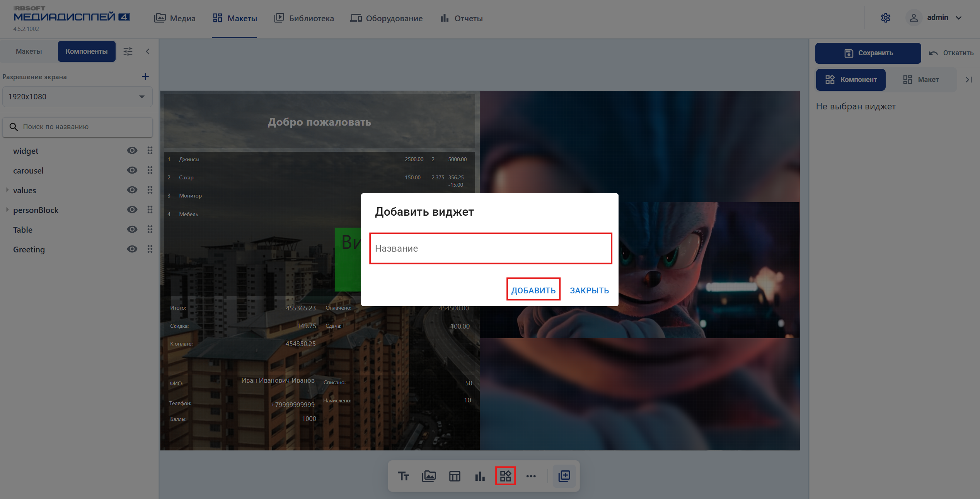This screenshot has width=980, height=499.
Task: Switch to Макеты tab in sidebar
Action: 29,51
